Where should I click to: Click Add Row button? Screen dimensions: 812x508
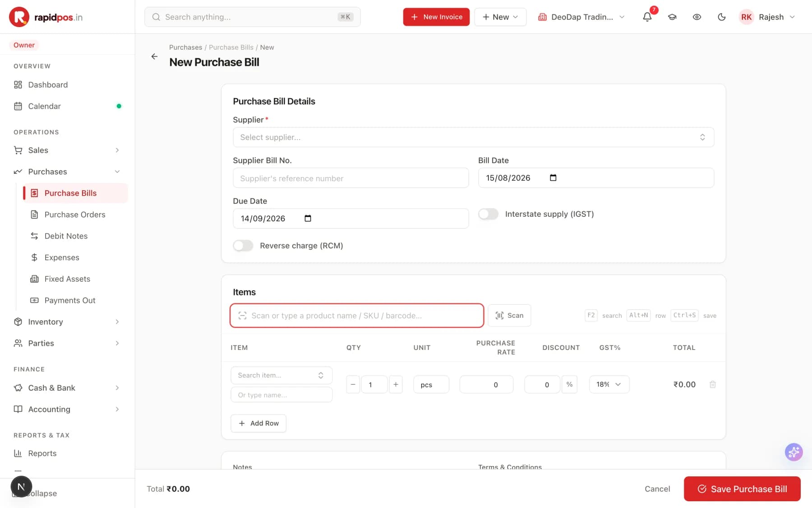tap(258, 423)
